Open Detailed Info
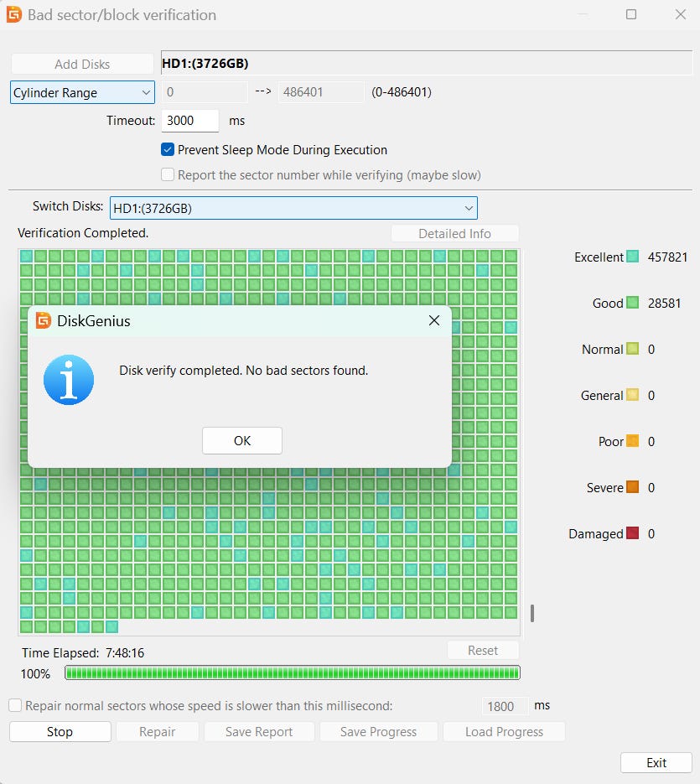700x784 pixels. pyautogui.click(x=454, y=233)
